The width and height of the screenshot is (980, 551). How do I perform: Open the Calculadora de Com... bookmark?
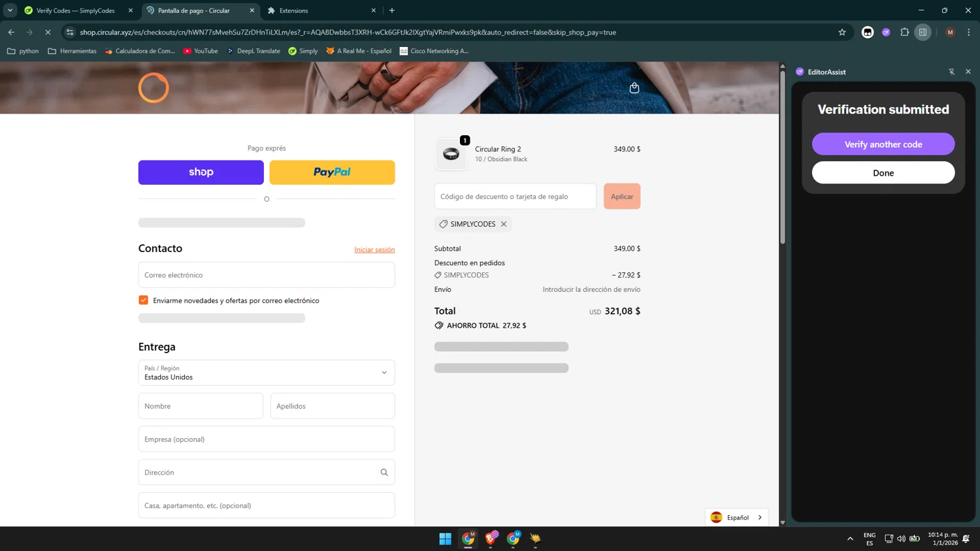[x=140, y=51]
